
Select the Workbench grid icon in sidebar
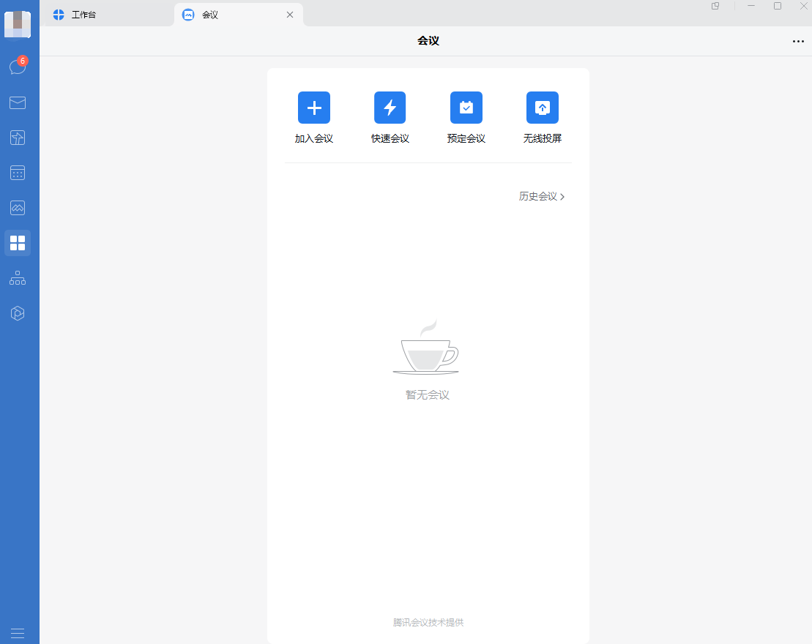18,243
